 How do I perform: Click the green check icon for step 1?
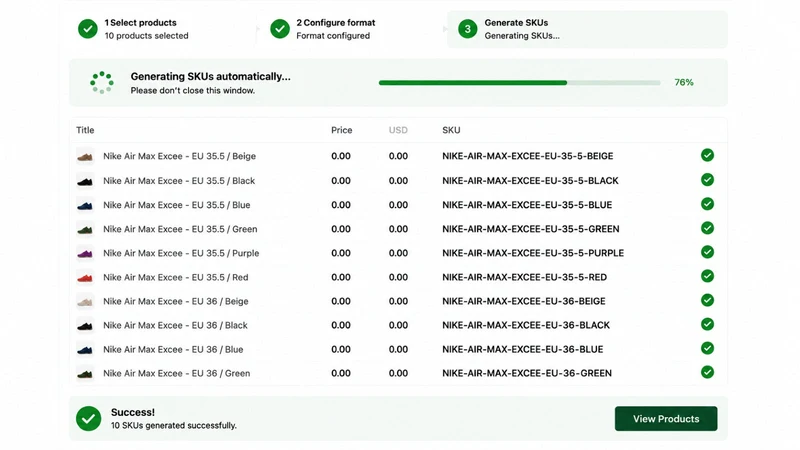(x=88, y=29)
